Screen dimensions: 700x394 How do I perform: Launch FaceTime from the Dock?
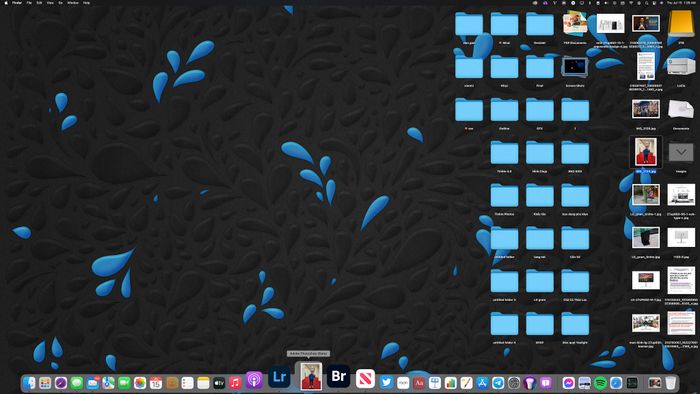(x=124, y=383)
